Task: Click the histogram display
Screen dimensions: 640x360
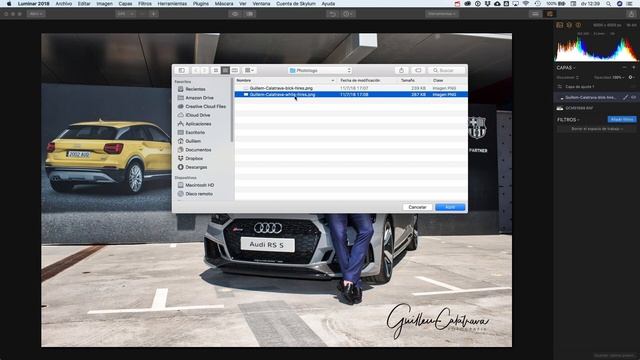Action: pyautogui.click(x=596, y=48)
